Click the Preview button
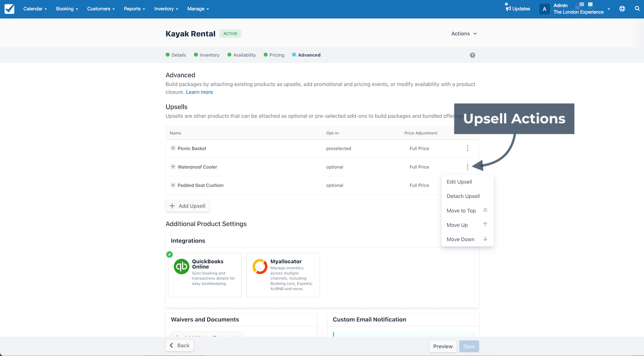 pos(443,347)
